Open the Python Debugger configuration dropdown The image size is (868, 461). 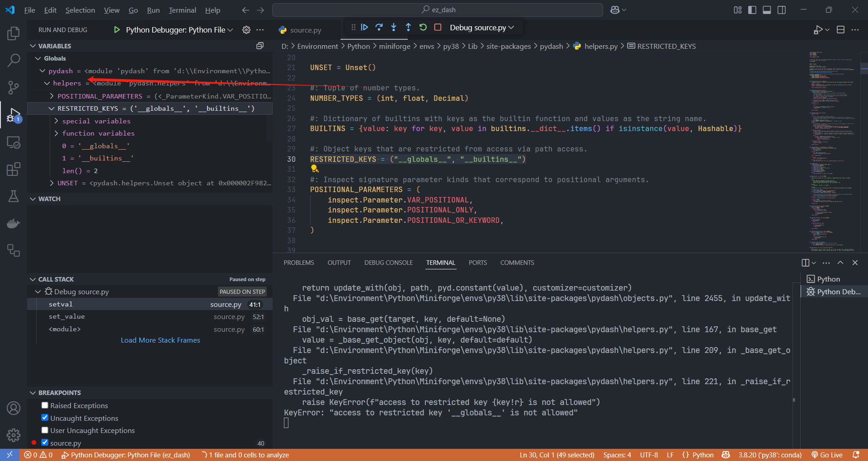coord(179,30)
